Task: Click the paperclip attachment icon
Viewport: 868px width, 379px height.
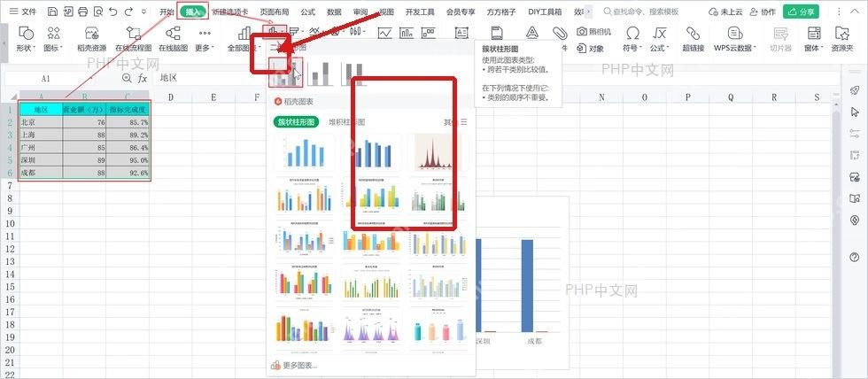Action: click(560, 33)
